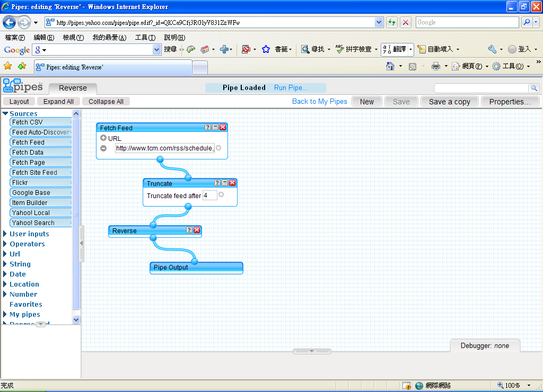543x392 pixels.
Task: Expand the User inputs category
Action: tap(5, 234)
